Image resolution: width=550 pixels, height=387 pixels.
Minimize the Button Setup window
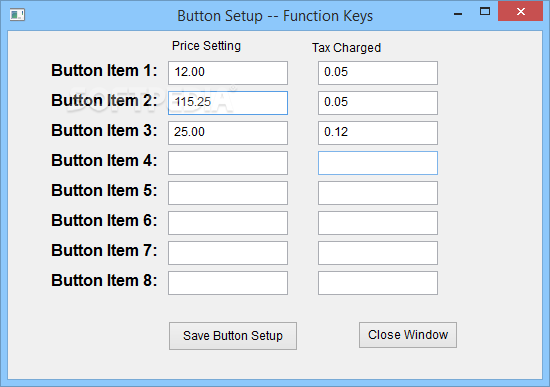pyautogui.click(x=458, y=13)
